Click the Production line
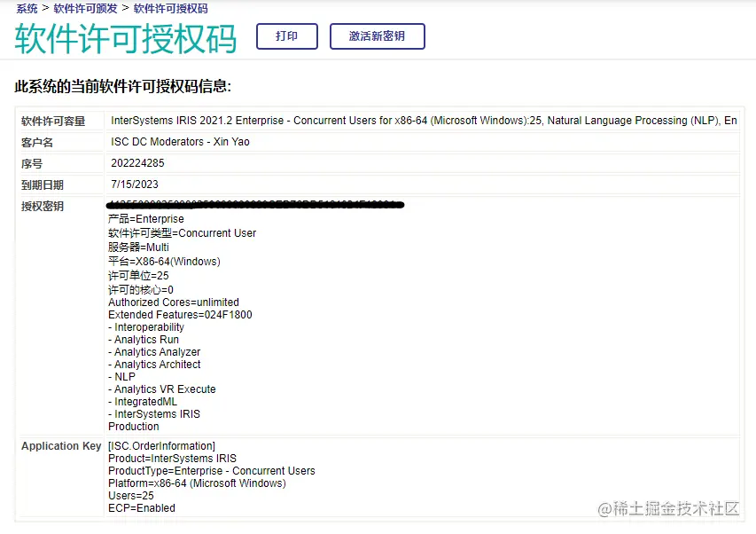 coord(134,427)
